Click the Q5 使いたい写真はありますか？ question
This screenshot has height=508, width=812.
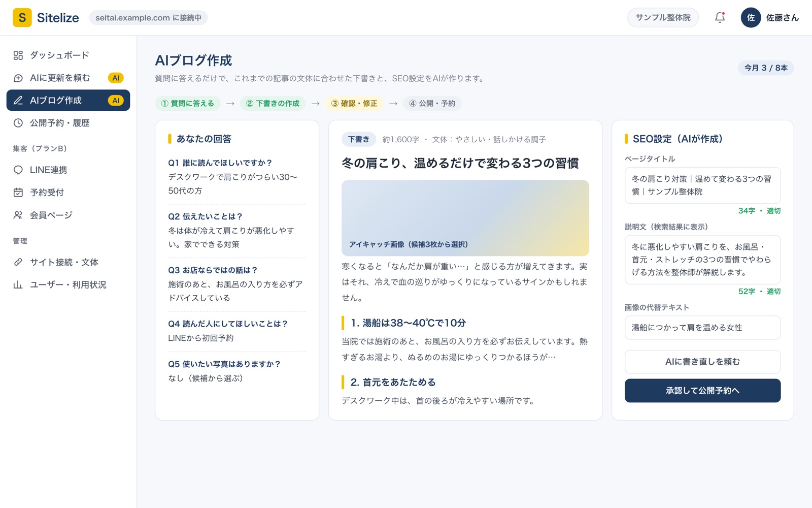pos(224,364)
